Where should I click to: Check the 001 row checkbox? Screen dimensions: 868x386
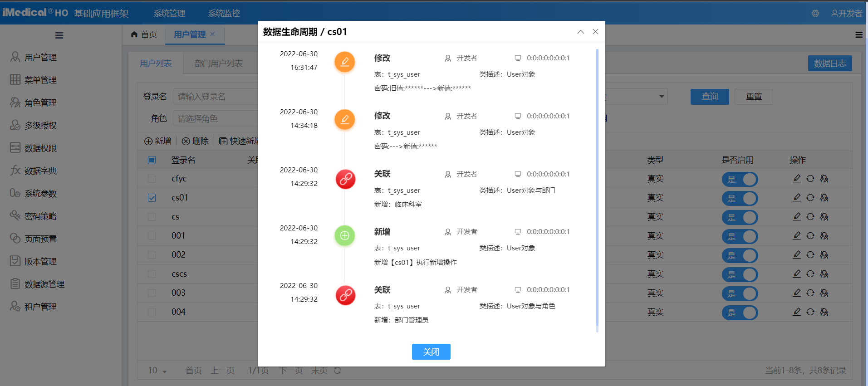point(152,236)
